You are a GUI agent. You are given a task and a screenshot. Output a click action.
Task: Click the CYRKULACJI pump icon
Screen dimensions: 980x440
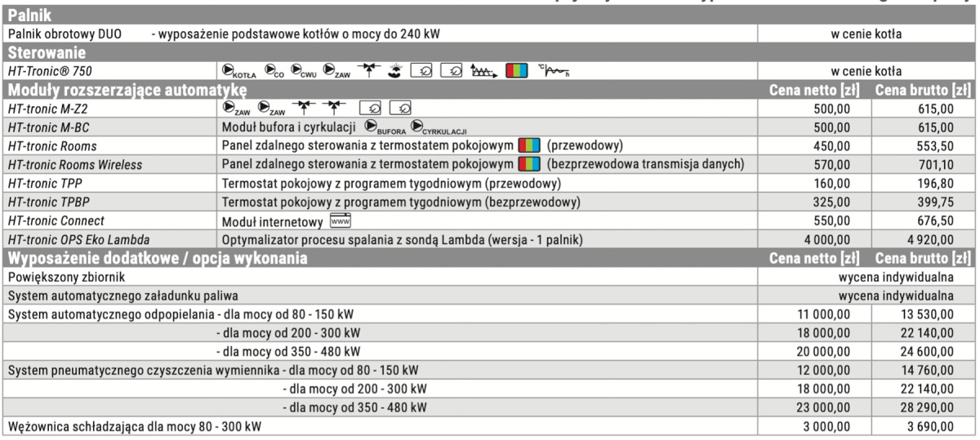[438, 127]
